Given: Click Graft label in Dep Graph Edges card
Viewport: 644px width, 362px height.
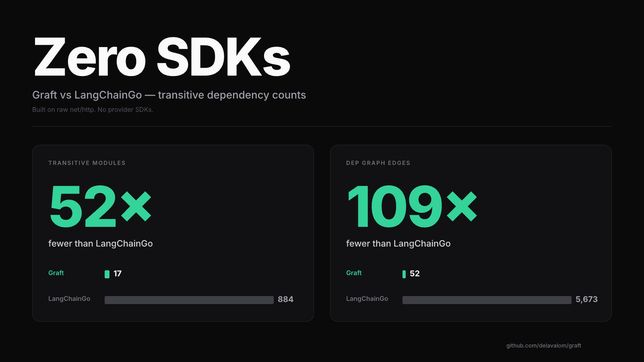Looking at the screenshot, I should [x=354, y=273].
